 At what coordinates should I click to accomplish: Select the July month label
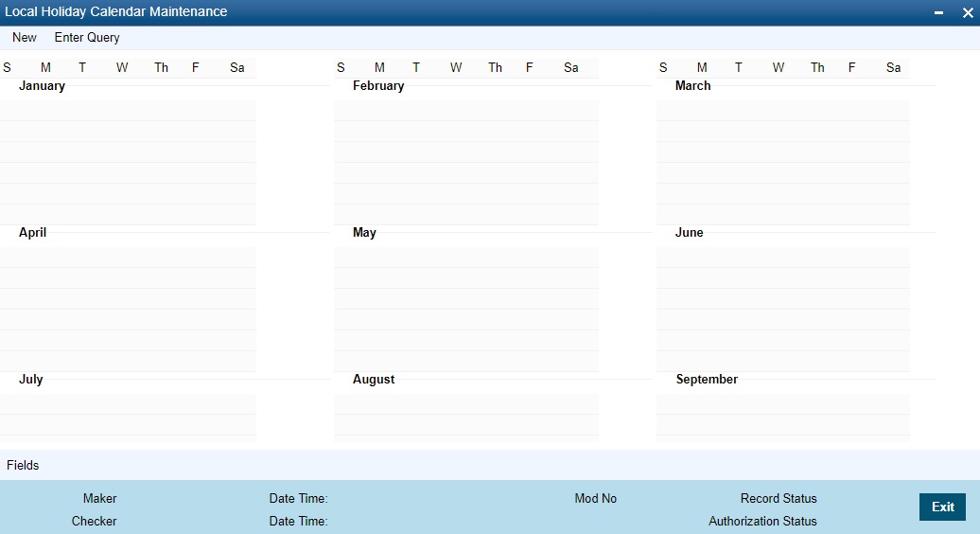click(x=30, y=380)
